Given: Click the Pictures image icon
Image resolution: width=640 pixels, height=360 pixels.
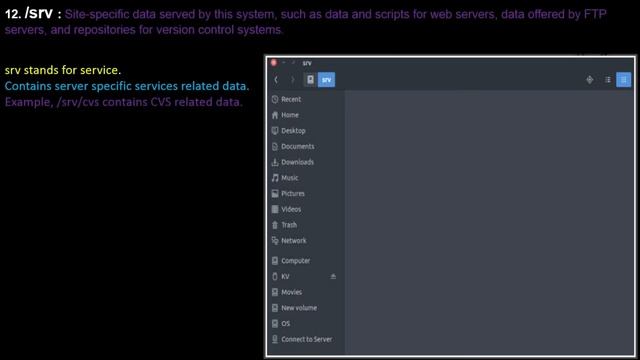Looking at the screenshot, I should 275,193.
